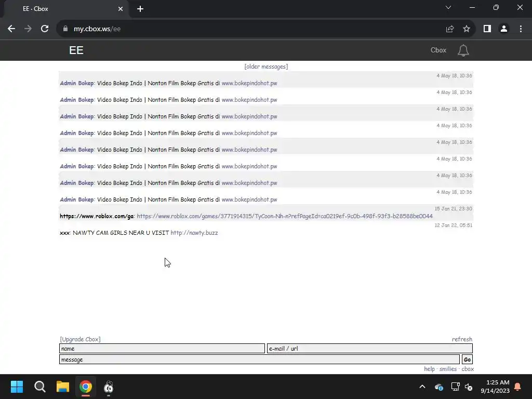Focus the e-mail / url input field
Image resolution: width=532 pixels, height=399 pixels.
(369, 349)
